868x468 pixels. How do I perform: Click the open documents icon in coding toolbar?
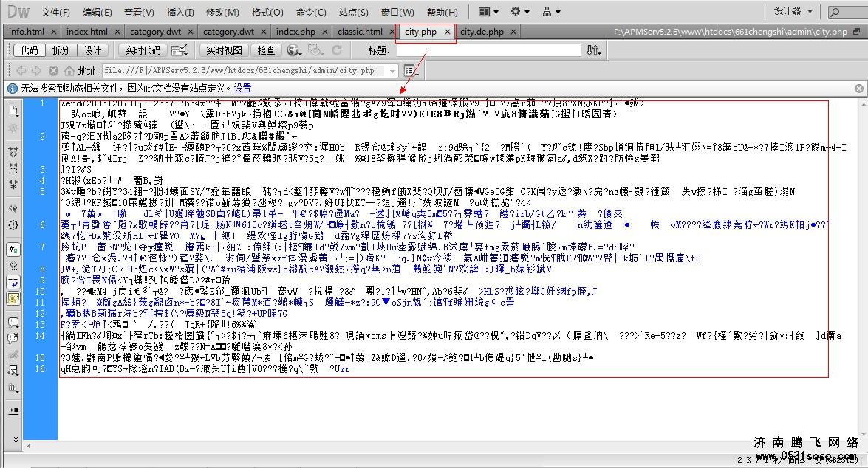click(13, 111)
